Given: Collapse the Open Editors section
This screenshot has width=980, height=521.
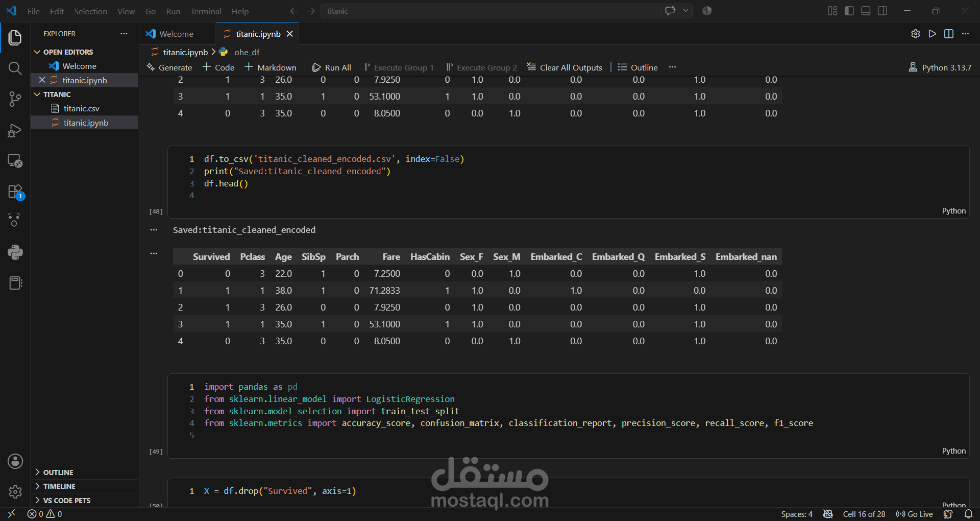Looking at the screenshot, I should pyautogui.click(x=68, y=52).
